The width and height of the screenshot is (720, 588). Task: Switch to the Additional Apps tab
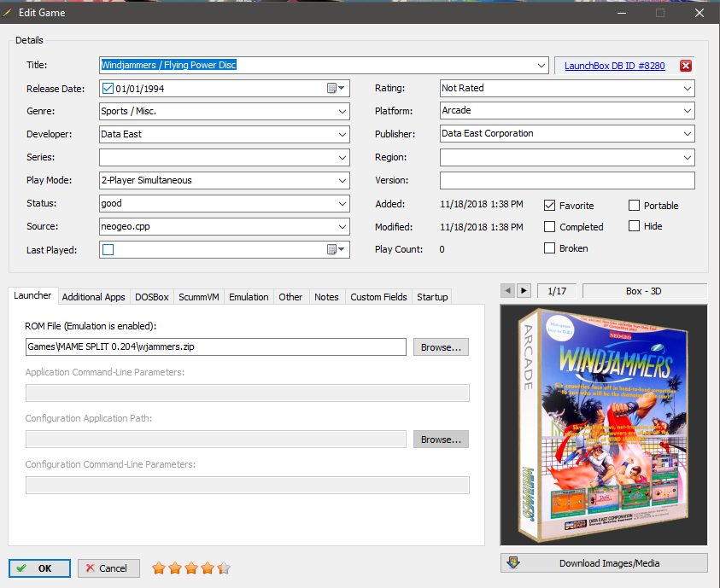[94, 297]
